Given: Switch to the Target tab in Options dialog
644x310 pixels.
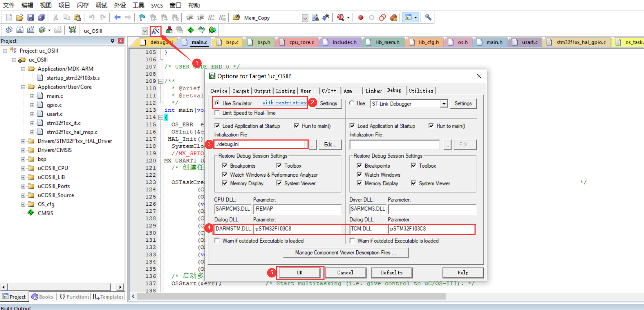Looking at the screenshot, I should [x=241, y=91].
